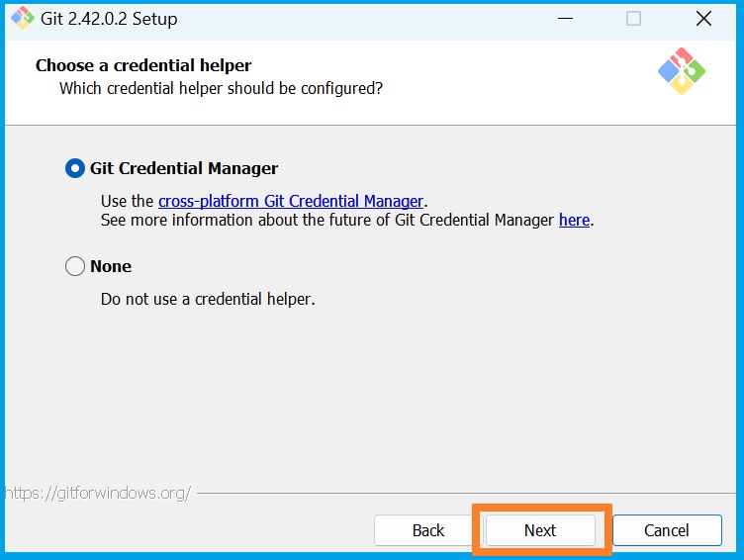Open the cross-platform Git Credential Manager link
744x560 pixels.
[x=291, y=201]
